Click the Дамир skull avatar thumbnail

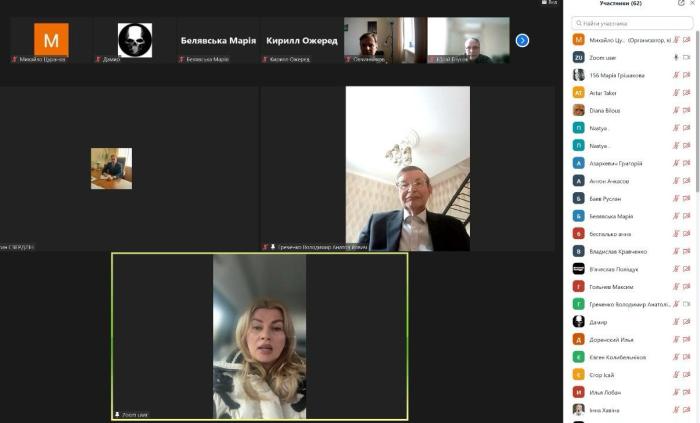(x=135, y=40)
